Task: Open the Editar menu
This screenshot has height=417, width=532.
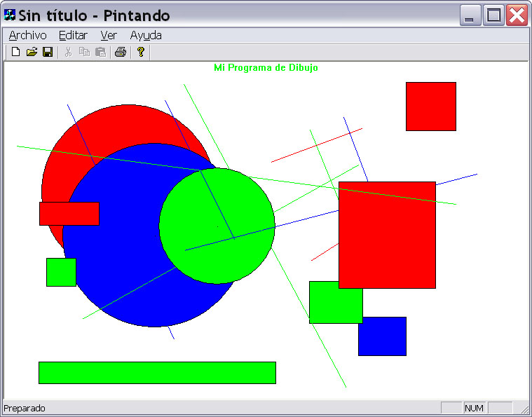Action: tap(74, 35)
